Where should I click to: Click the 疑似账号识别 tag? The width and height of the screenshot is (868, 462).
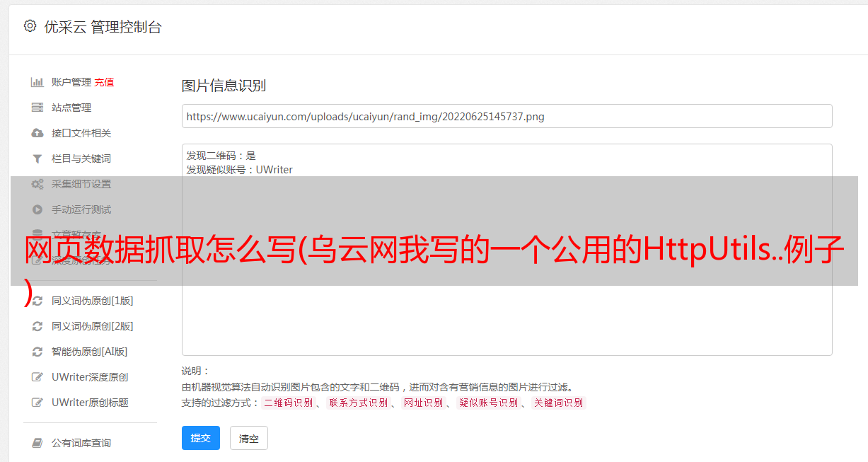click(488, 403)
